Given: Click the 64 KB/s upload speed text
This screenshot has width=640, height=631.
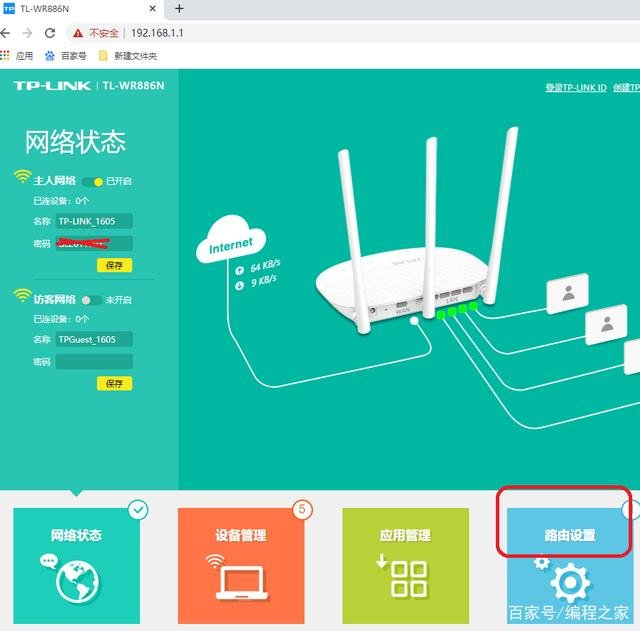Looking at the screenshot, I should 265,266.
